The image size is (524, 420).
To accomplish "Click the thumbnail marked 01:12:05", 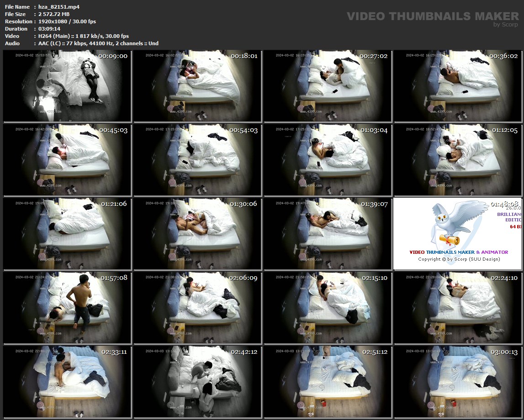I will click(x=458, y=160).
